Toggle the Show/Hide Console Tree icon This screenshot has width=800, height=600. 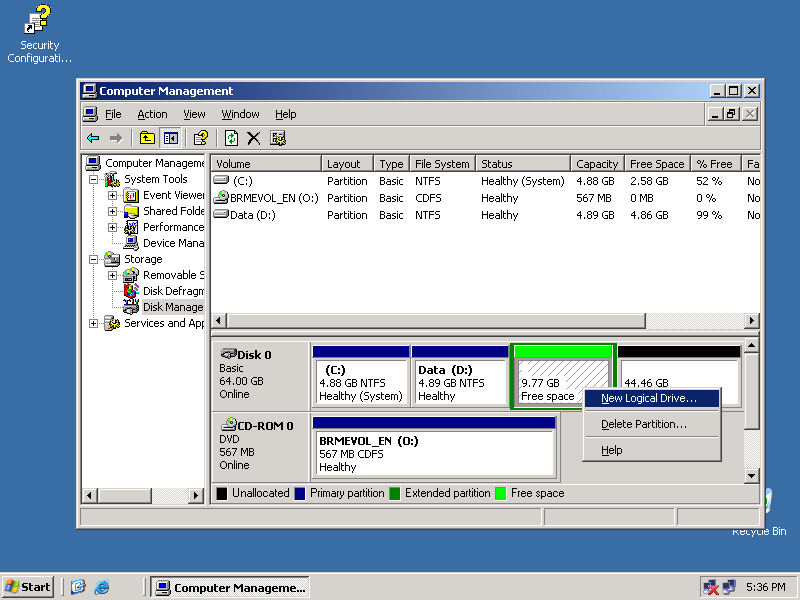[170, 138]
